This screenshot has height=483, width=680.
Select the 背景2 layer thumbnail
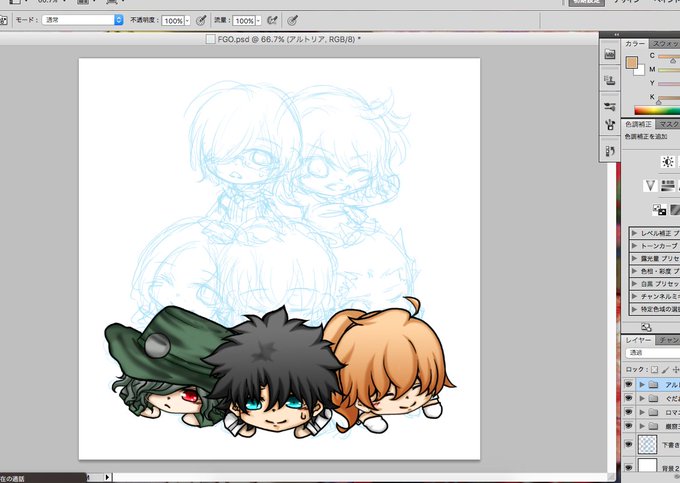(648, 467)
